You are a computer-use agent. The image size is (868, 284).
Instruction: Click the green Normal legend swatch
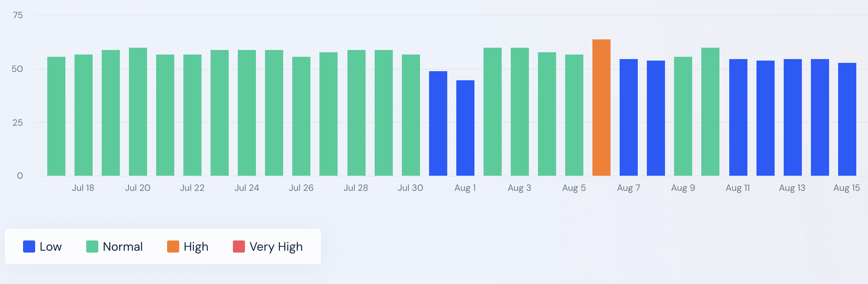92,247
